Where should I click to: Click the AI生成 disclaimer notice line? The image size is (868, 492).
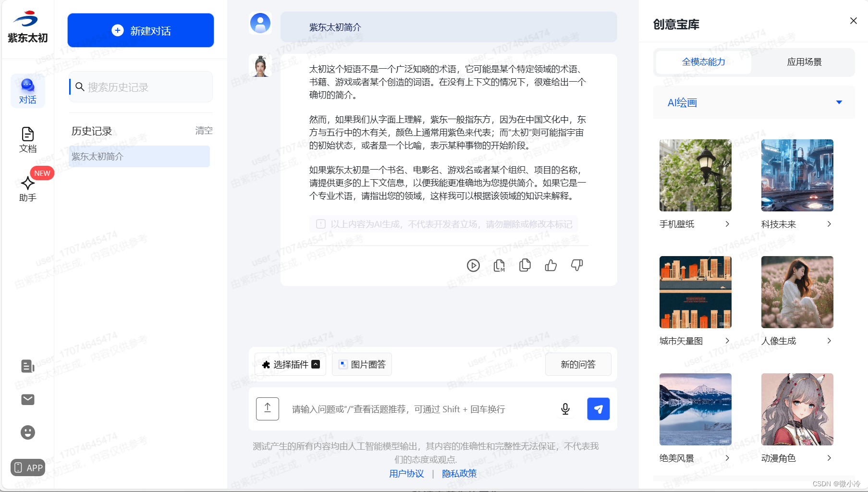(x=443, y=224)
